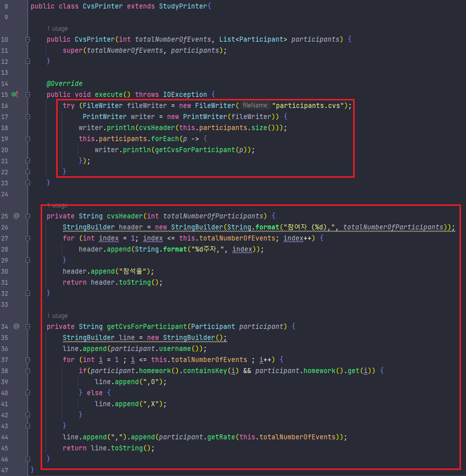Click the super keyword on line 11
The image size is (466, 476).
[x=72, y=50]
